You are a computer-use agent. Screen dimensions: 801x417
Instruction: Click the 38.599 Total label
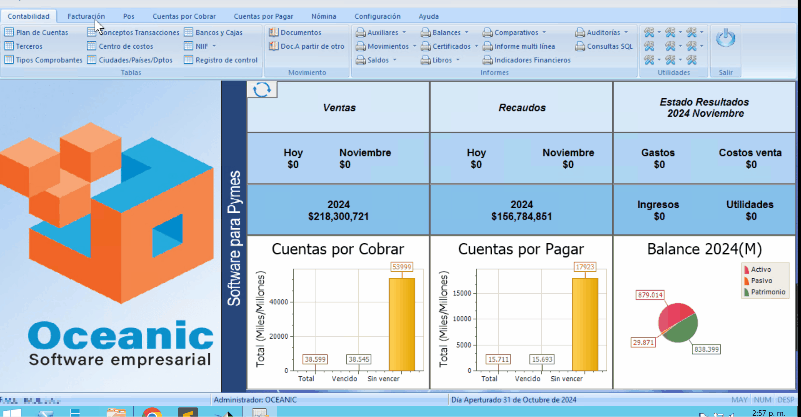[x=315, y=359]
